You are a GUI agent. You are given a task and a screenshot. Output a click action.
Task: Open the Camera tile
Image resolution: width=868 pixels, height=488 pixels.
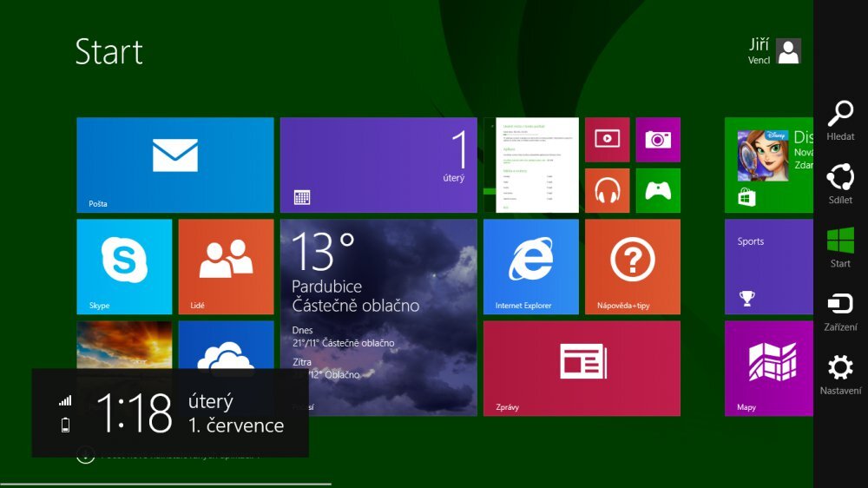(x=658, y=140)
